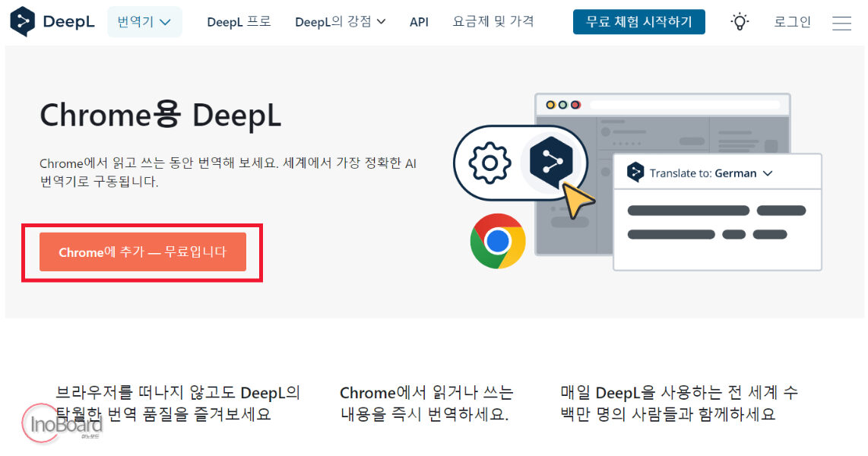Click text Chrome에서 읽거나 쓰는
Viewport: 868px width, 456px height.
point(426,393)
